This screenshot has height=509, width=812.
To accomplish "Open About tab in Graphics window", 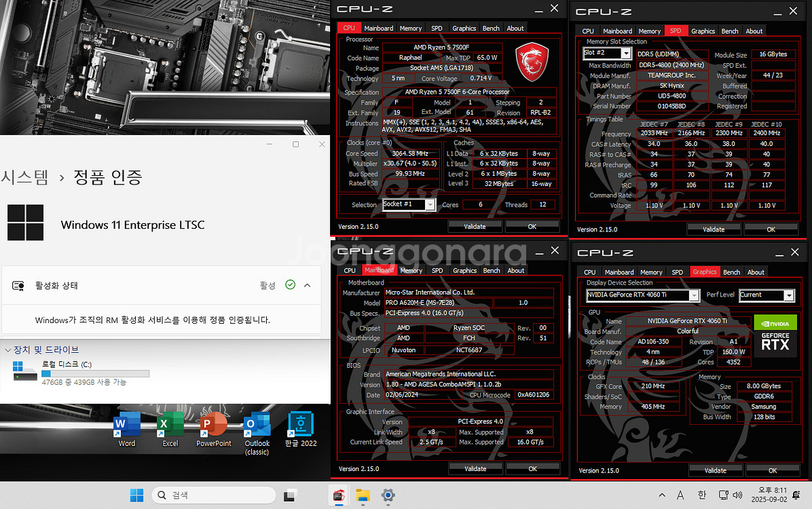I will pyautogui.click(x=756, y=272).
